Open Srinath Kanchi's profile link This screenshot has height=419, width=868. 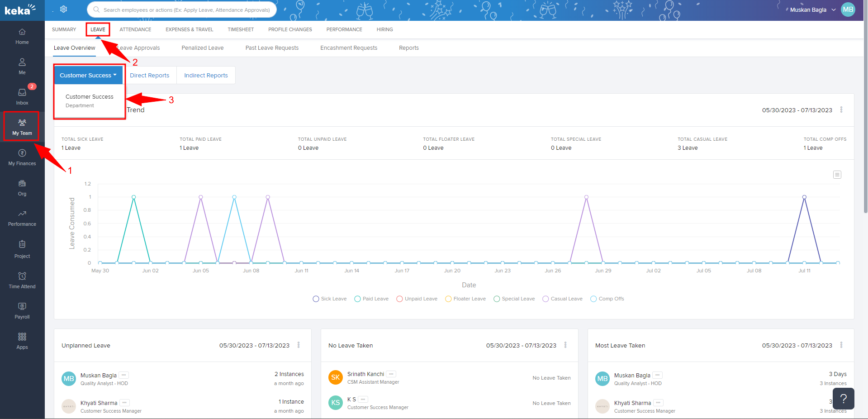(365, 374)
